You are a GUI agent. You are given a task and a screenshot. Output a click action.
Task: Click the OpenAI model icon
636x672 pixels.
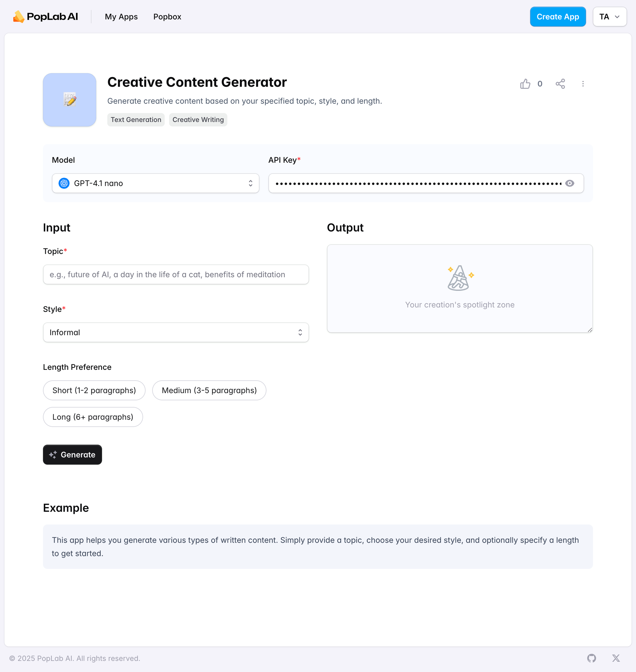coord(64,184)
